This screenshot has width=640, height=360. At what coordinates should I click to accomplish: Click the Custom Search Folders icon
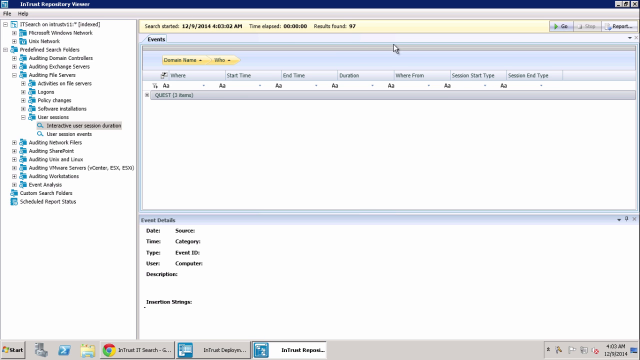(14, 193)
